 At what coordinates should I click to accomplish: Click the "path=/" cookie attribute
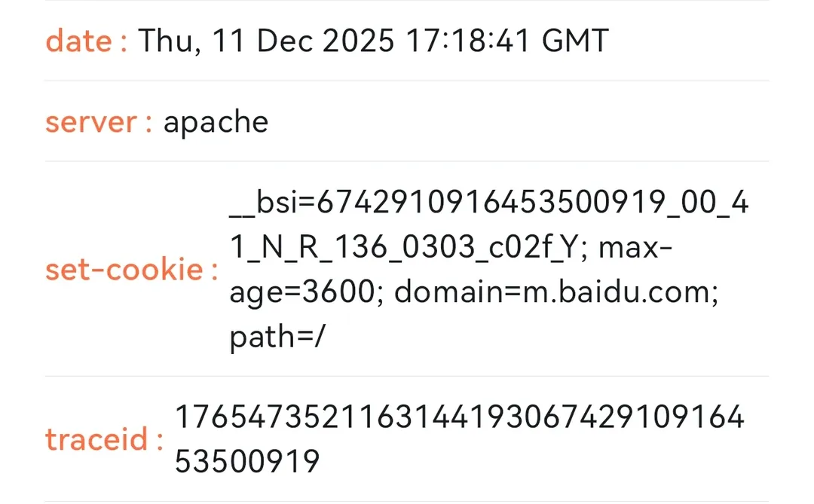(277, 338)
